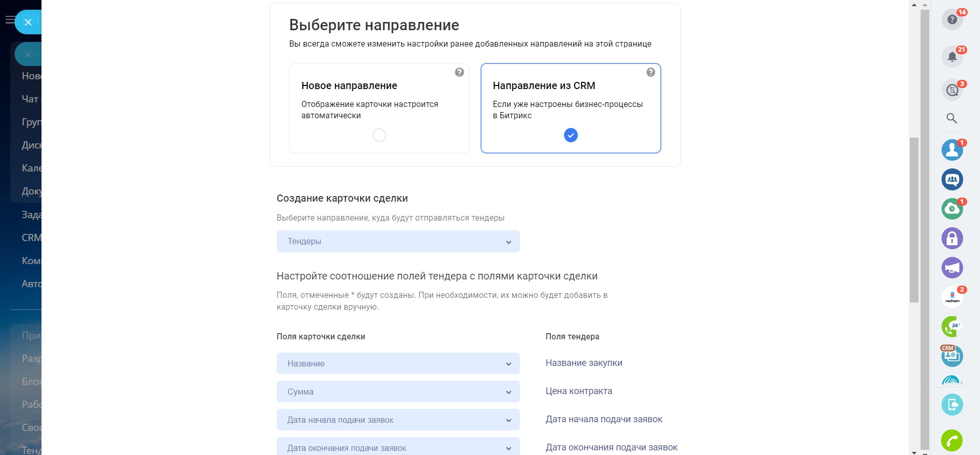Click the purple lock icon
Image resolution: width=980 pixels, height=455 pixels.
pos(952,239)
